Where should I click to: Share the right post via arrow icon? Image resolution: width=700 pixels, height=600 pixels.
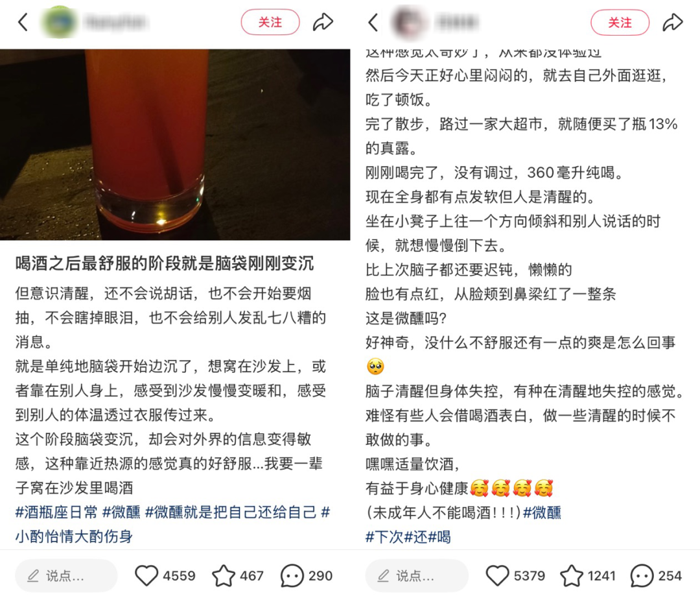[x=672, y=22]
